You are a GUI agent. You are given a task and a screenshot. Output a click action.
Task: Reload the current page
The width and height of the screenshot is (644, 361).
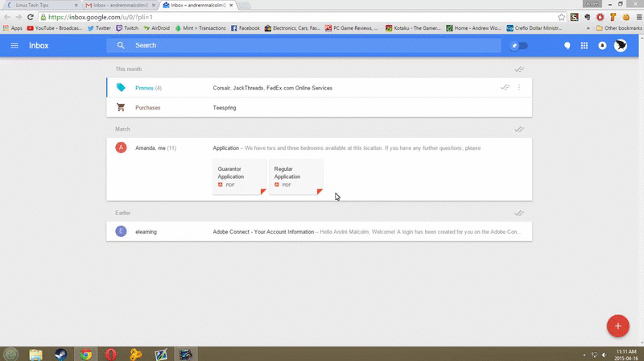(30, 17)
